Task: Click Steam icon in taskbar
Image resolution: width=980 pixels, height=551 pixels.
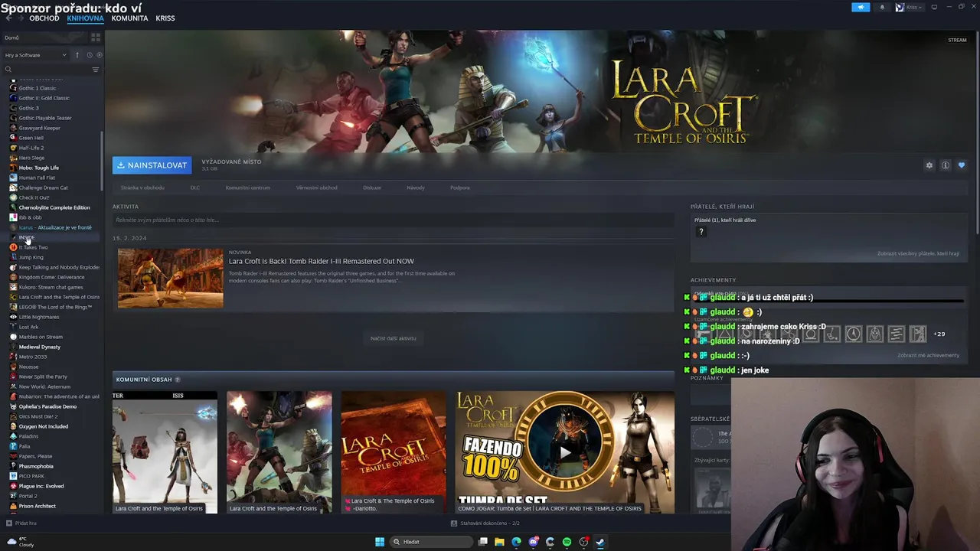Action: (600, 542)
